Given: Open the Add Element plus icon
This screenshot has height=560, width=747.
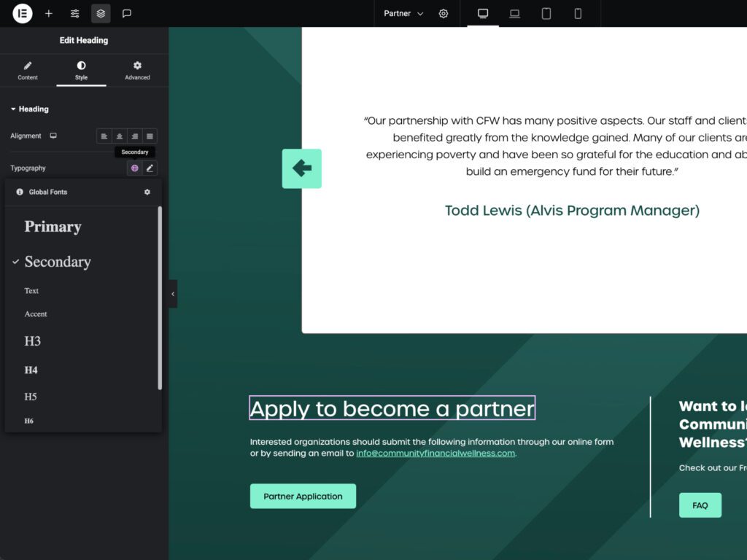Looking at the screenshot, I should [x=49, y=13].
